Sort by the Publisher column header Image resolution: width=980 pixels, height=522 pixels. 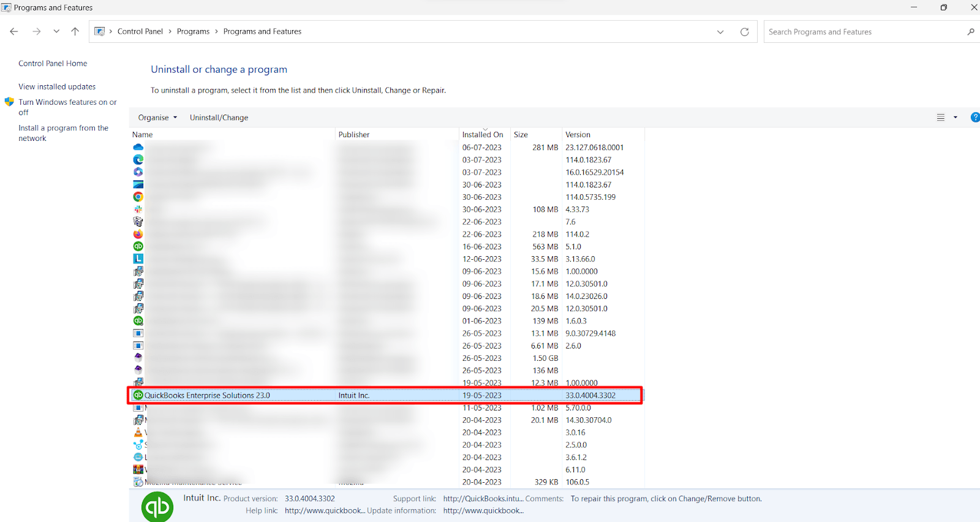point(397,135)
